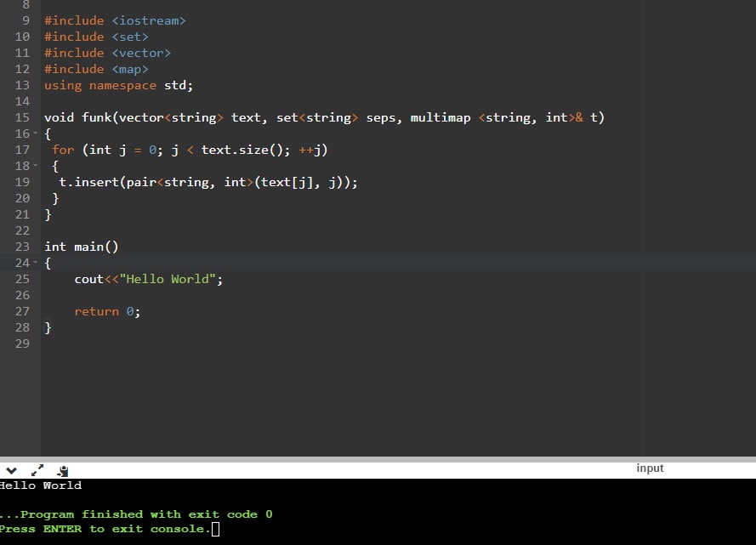Click the blinking console cursor box

click(x=215, y=529)
